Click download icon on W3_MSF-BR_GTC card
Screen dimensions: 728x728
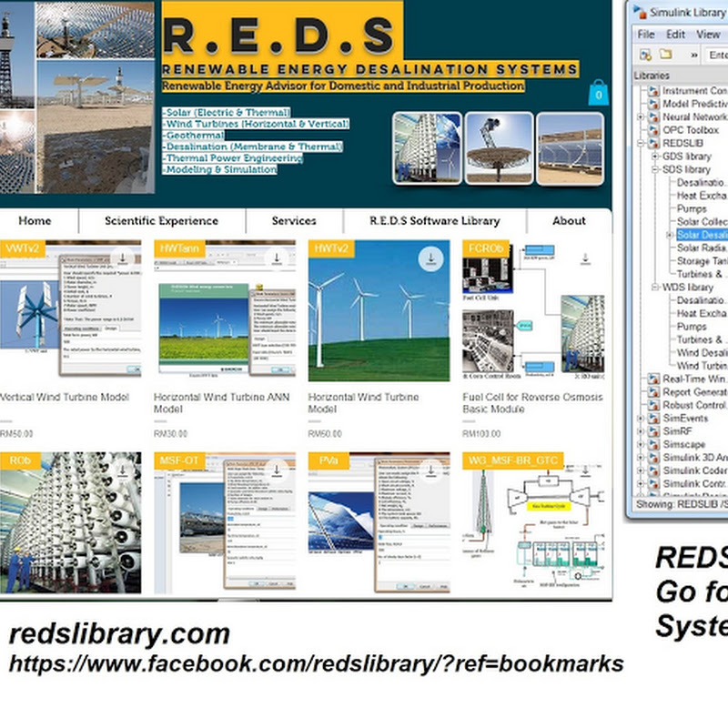(x=585, y=470)
